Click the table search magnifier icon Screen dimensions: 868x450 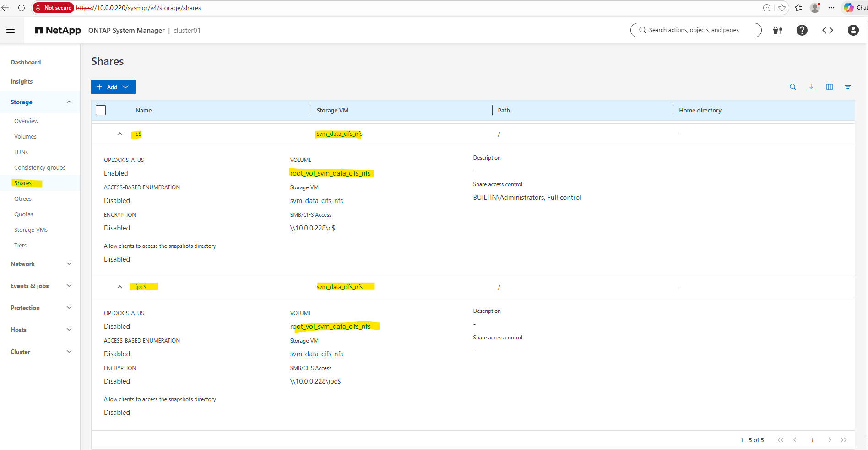(792, 87)
